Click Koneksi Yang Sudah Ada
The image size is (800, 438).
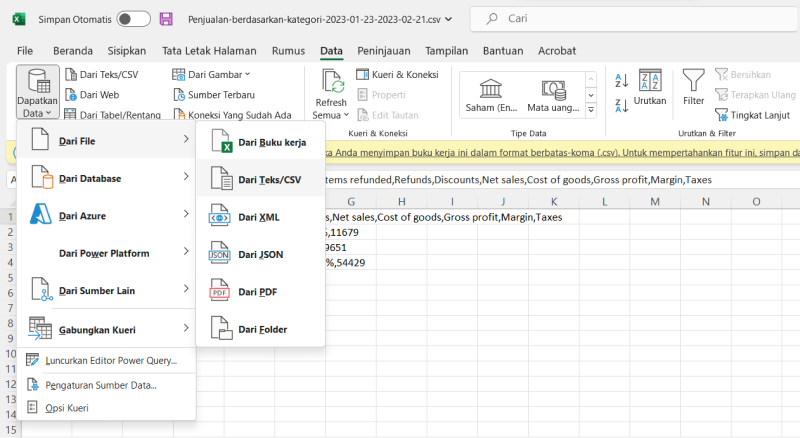coord(232,115)
